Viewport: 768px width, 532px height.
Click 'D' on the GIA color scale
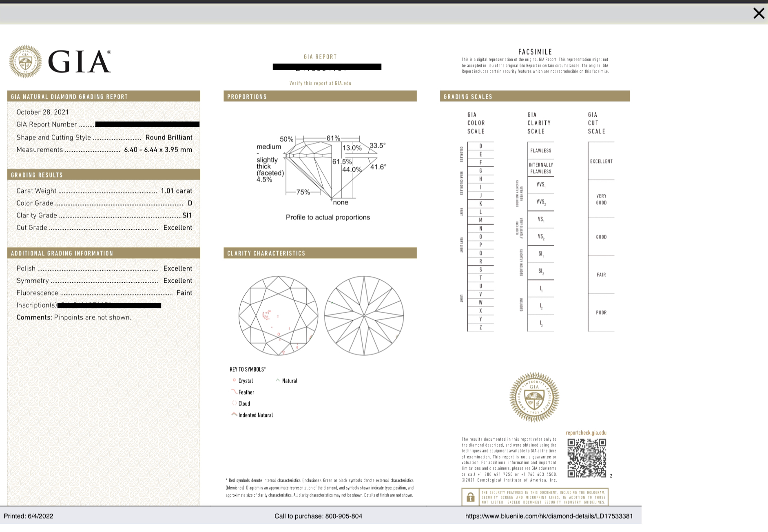tap(480, 146)
